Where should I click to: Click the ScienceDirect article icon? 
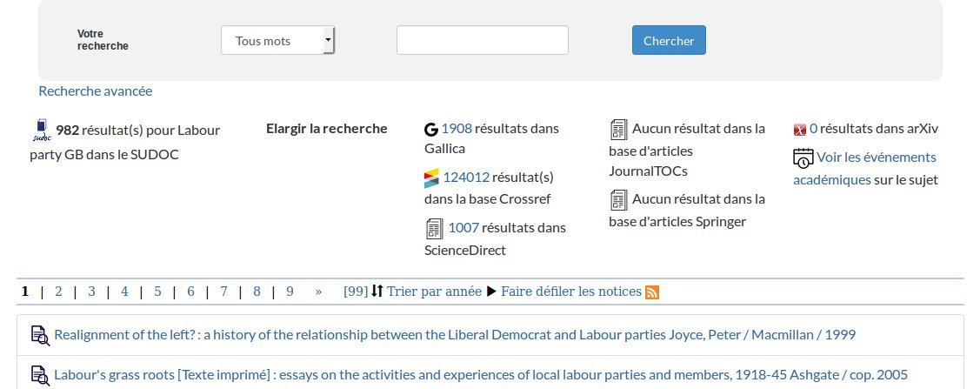point(435,228)
